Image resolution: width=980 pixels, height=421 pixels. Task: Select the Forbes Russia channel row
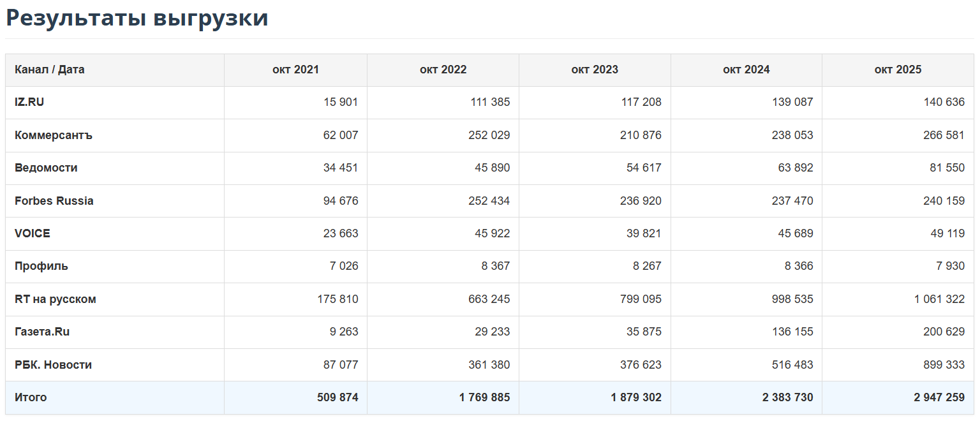tap(54, 201)
